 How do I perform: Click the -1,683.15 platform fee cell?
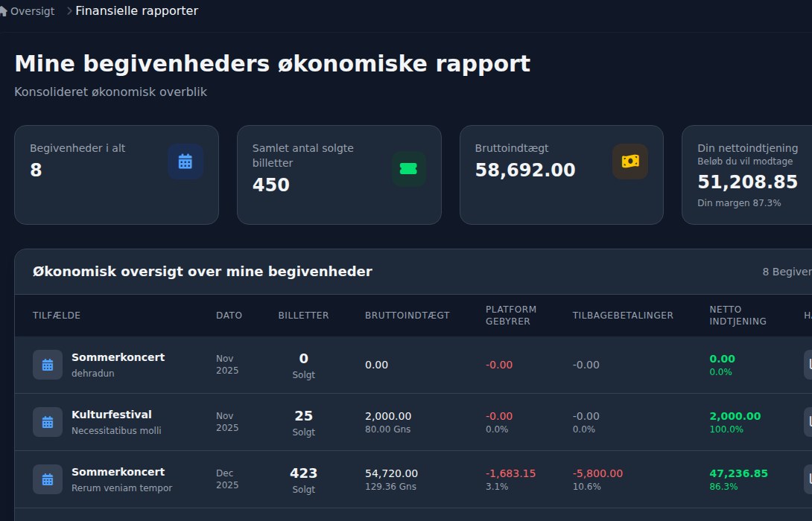pyautogui.click(x=510, y=479)
